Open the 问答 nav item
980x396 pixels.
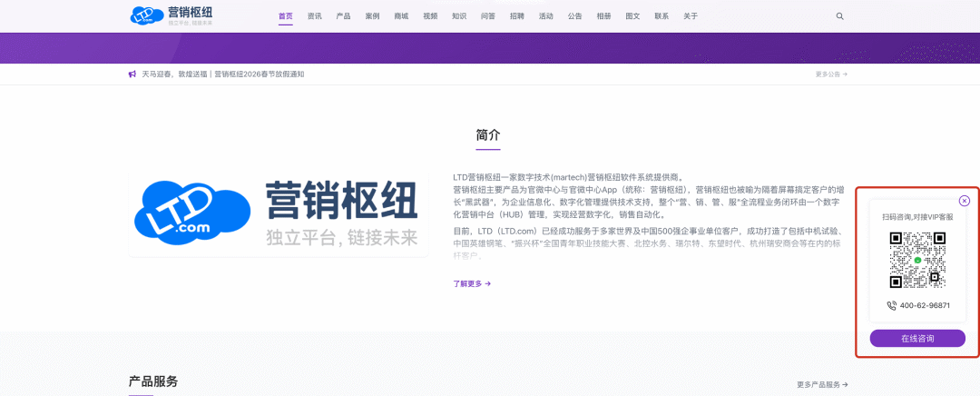click(x=488, y=16)
